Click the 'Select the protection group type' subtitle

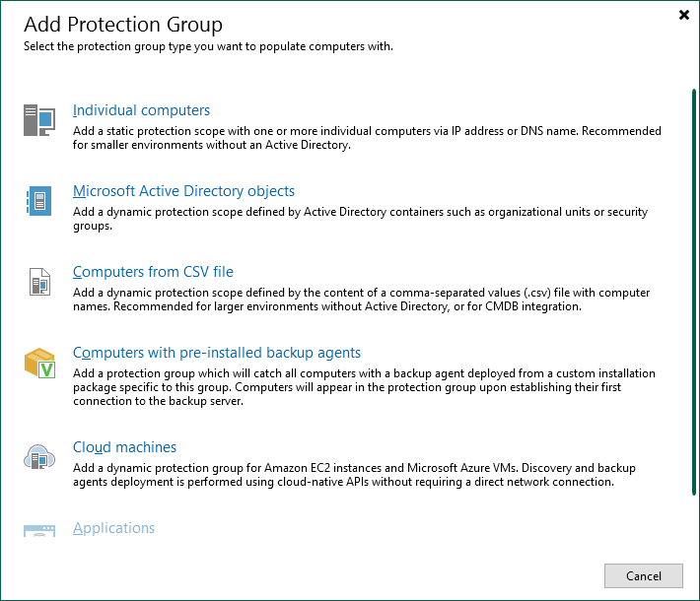[x=208, y=46]
